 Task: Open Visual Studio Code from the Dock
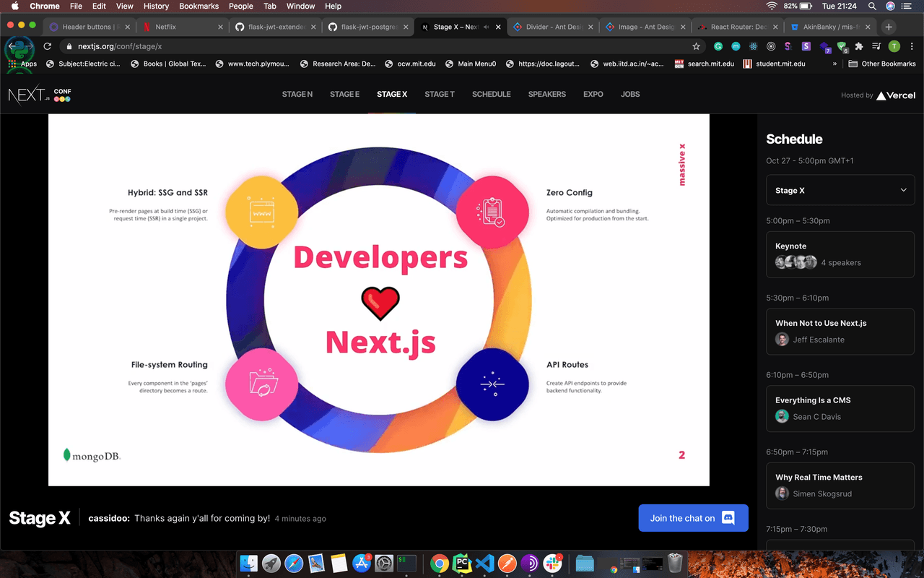point(484,563)
